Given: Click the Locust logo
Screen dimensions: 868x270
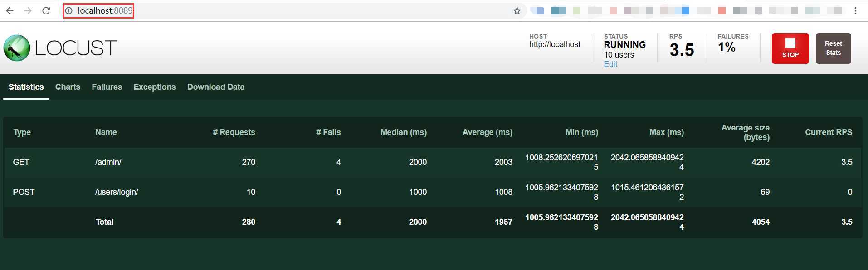Looking at the screenshot, I should (60, 48).
